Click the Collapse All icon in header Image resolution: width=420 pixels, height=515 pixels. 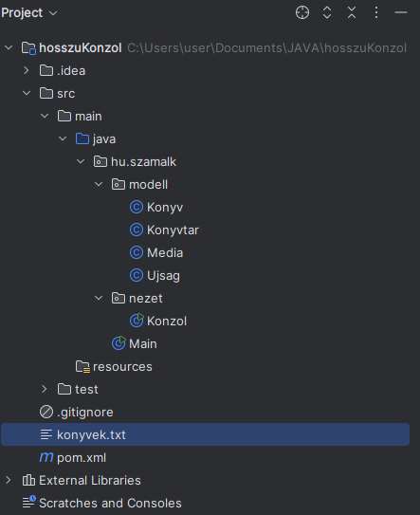pos(352,13)
